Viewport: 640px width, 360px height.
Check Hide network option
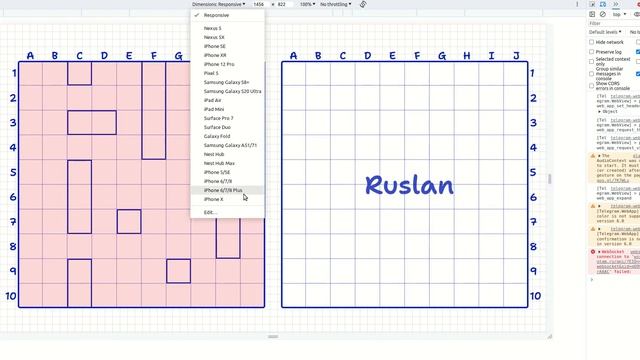(591, 42)
